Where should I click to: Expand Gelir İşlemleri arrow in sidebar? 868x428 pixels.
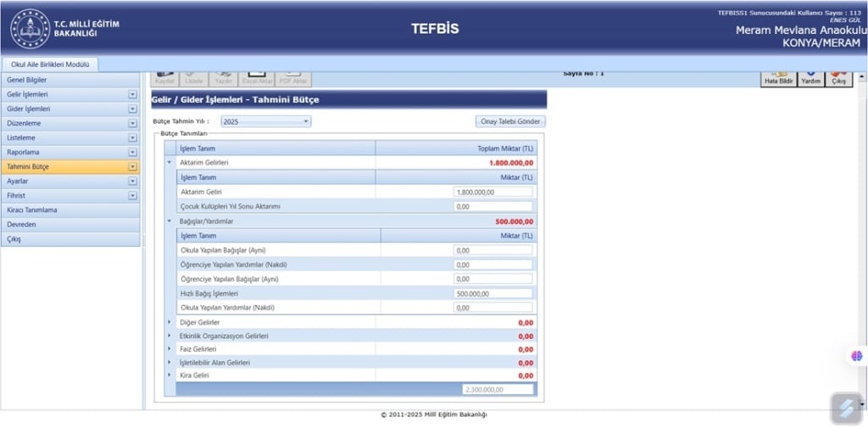(132, 95)
